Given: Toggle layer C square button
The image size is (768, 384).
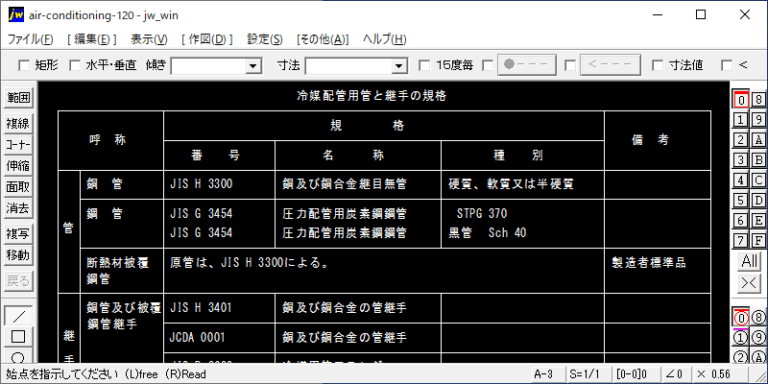Looking at the screenshot, I should tap(758, 180).
